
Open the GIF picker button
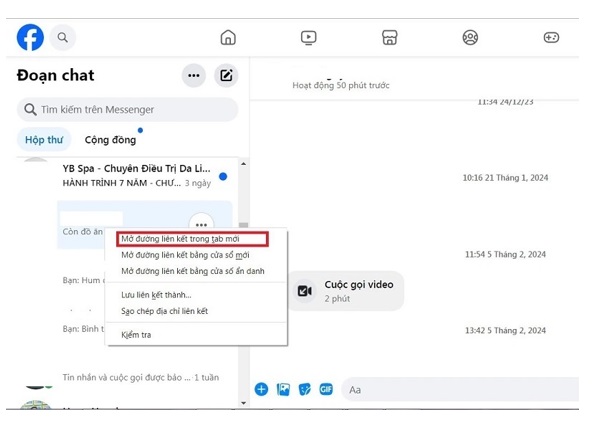click(326, 389)
